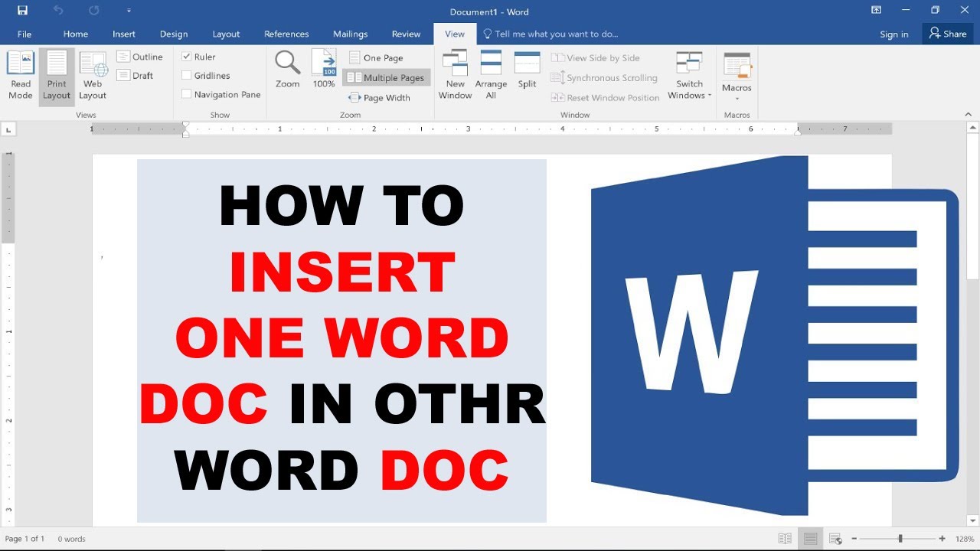The width and height of the screenshot is (980, 551).
Task: Click the Redo icon in quick access
Action: (x=94, y=11)
